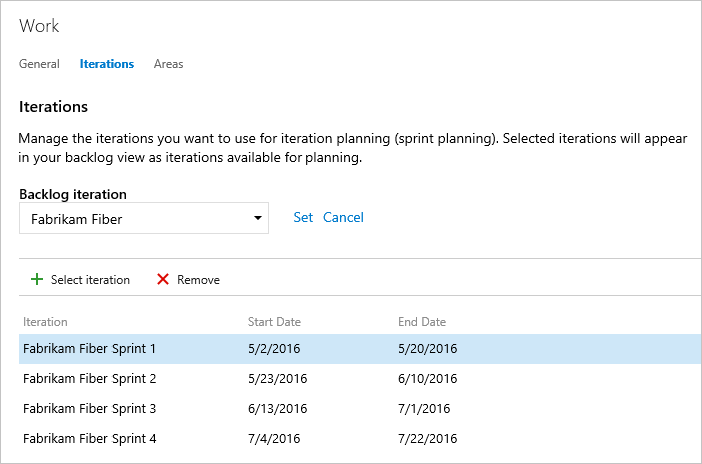Click the Select iteration button label

click(x=90, y=280)
